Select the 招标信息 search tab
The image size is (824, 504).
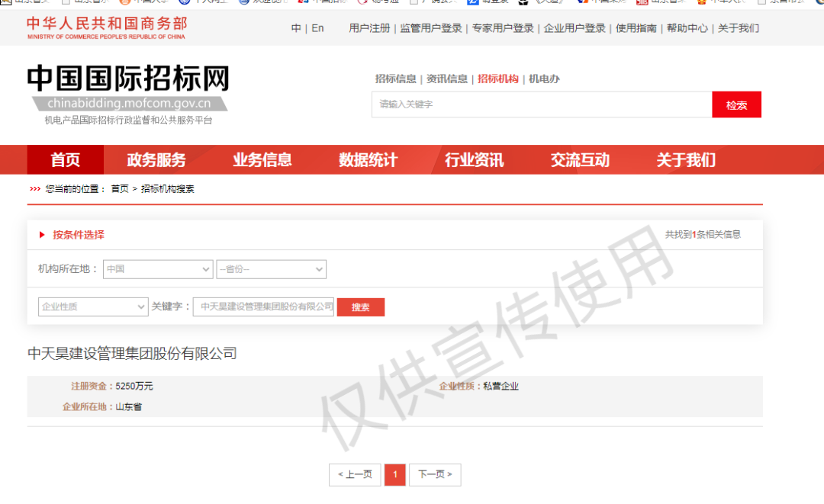[x=395, y=79]
